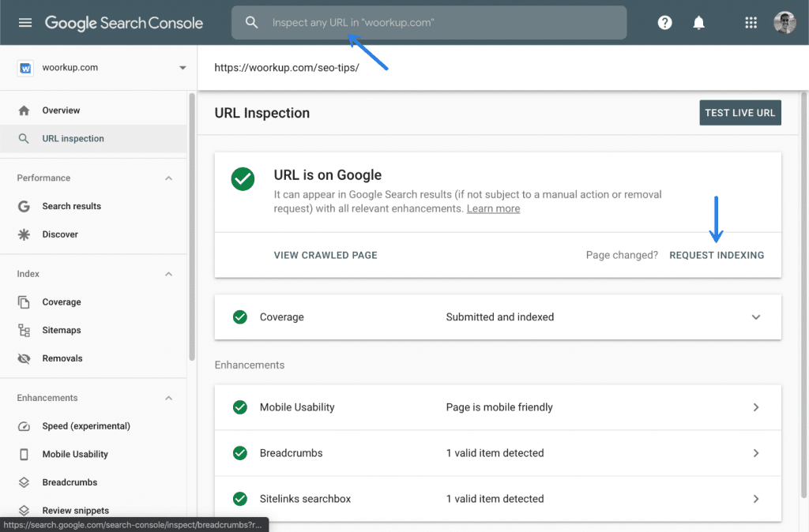
Task: Open the Google apps grid
Action: point(751,23)
